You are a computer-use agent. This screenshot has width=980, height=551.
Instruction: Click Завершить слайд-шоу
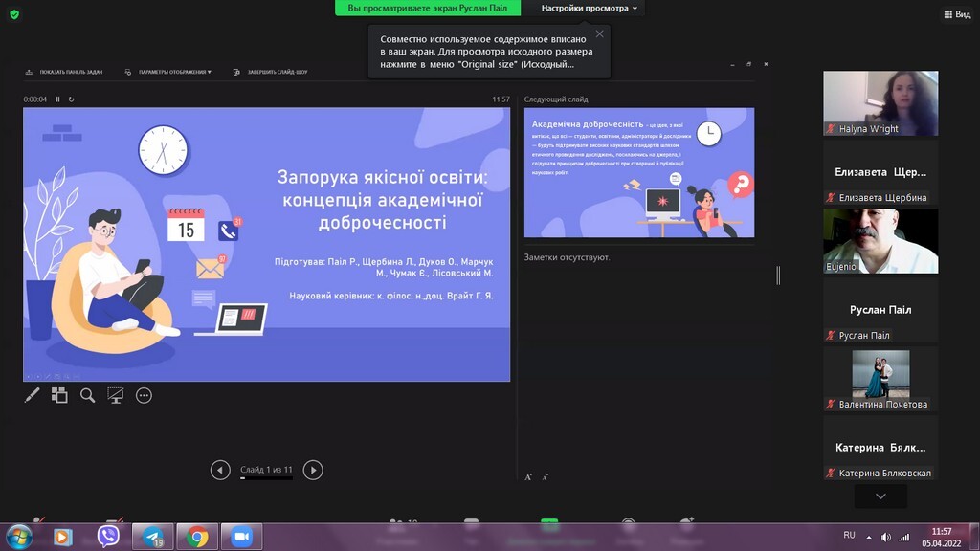[270, 72]
